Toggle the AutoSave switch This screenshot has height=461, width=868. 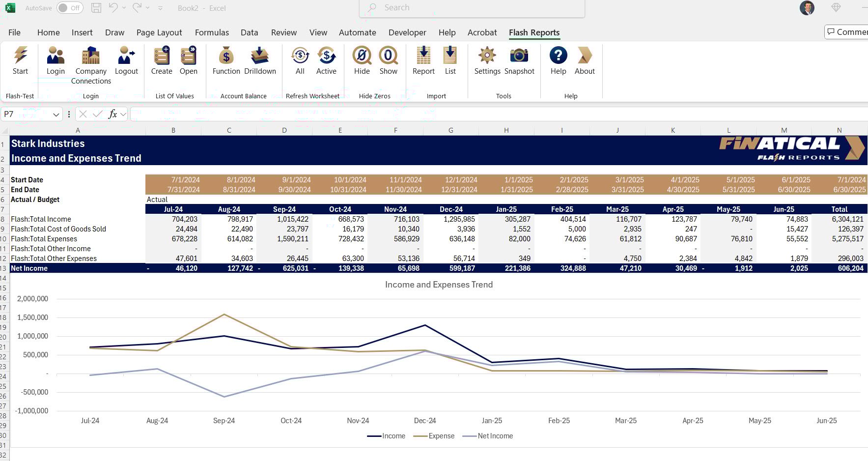[70, 8]
